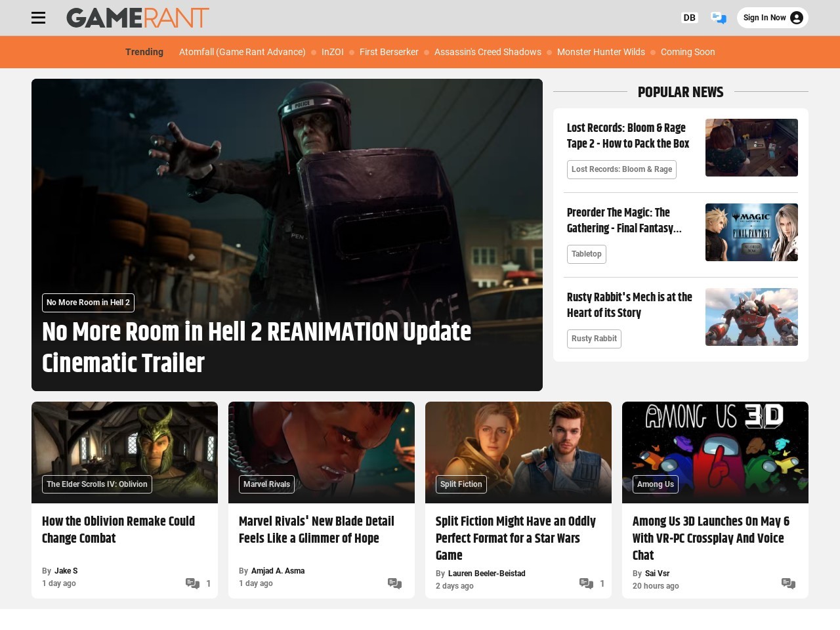Click the No More Room in Hell 2 tag
The image size is (840, 630).
(x=88, y=303)
